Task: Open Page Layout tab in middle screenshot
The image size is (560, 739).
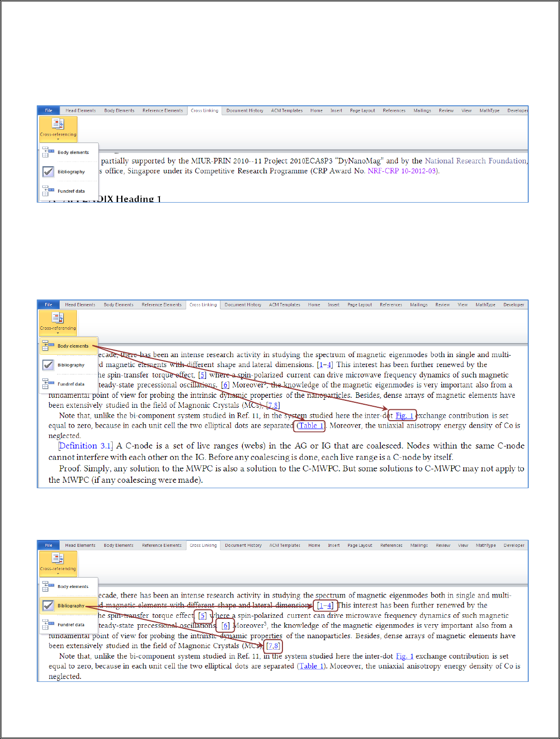Action: click(359, 305)
